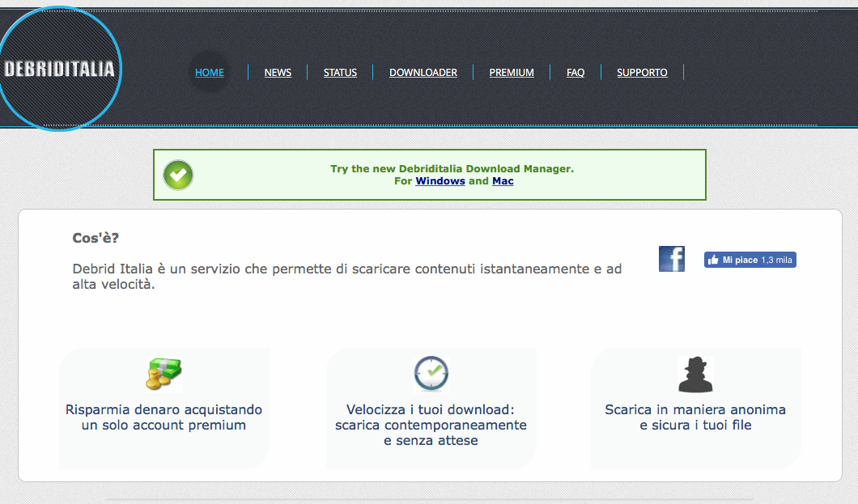The image size is (858, 504).
Task: Click the green checkmark notice icon
Action: click(x=178, y=175)
